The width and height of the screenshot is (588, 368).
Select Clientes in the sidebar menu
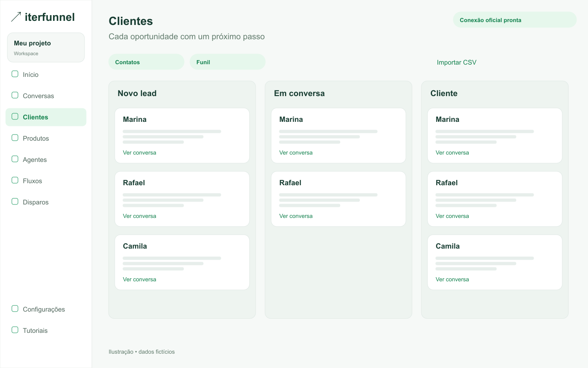click(x=46, y=117)
